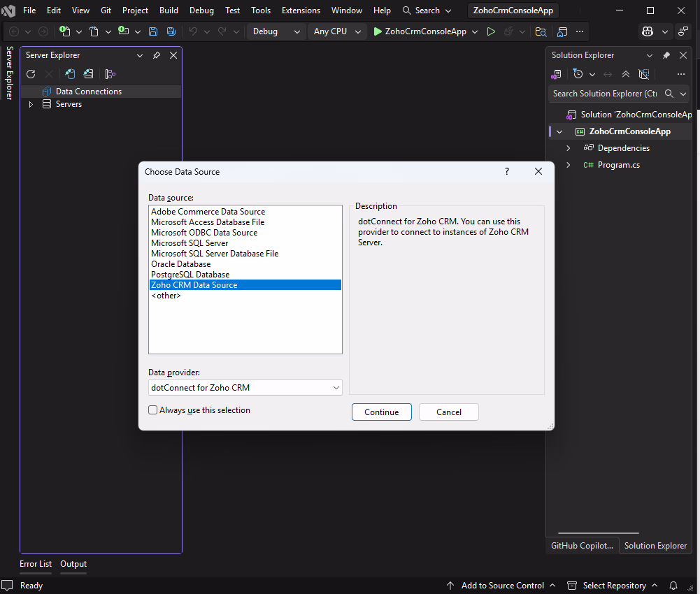700x594 pixels.
Task: Open the Extensions menu
Action: point(301,10)
